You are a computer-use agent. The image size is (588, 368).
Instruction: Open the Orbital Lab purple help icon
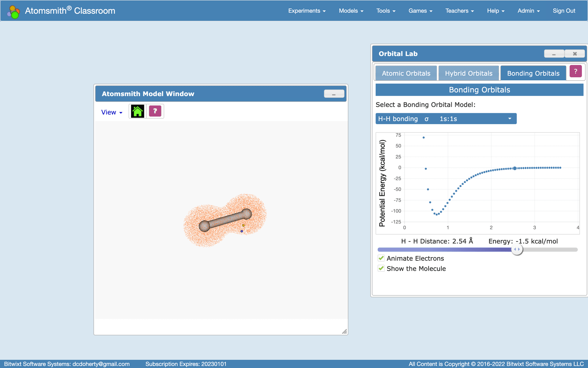575,71
